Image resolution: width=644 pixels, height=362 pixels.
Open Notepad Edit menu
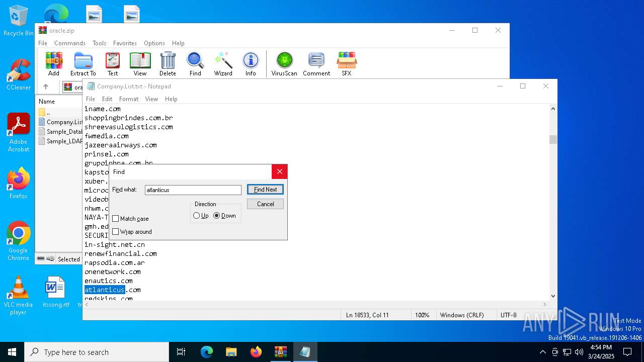pyautogui.click(x=107, y=99)
